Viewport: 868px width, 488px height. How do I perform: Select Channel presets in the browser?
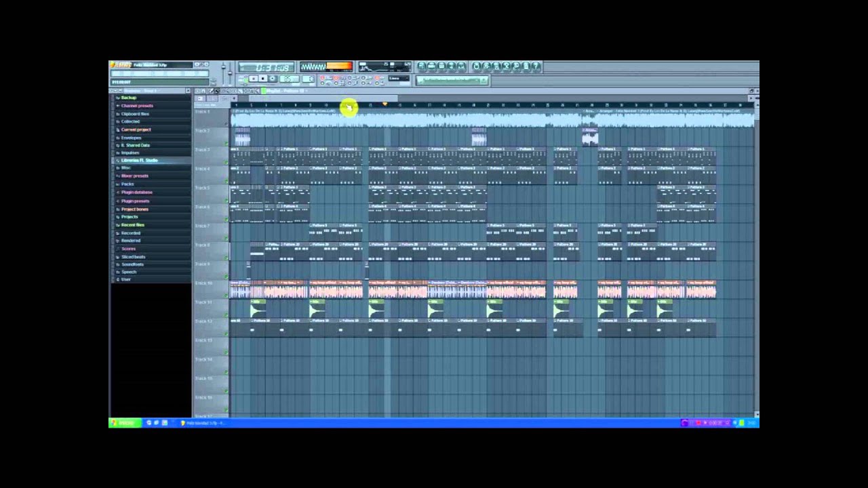[136, 106]
